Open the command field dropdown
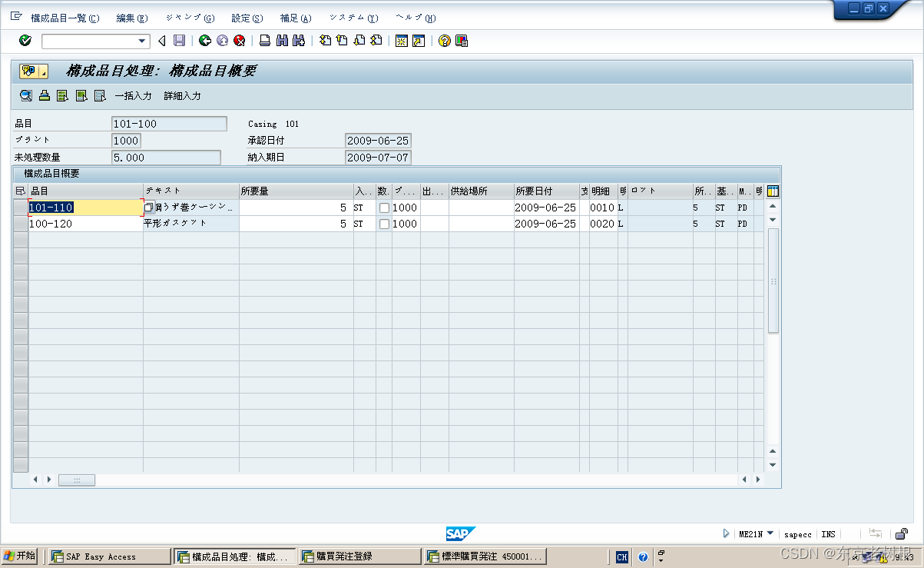924x568 pixels. 141,40
